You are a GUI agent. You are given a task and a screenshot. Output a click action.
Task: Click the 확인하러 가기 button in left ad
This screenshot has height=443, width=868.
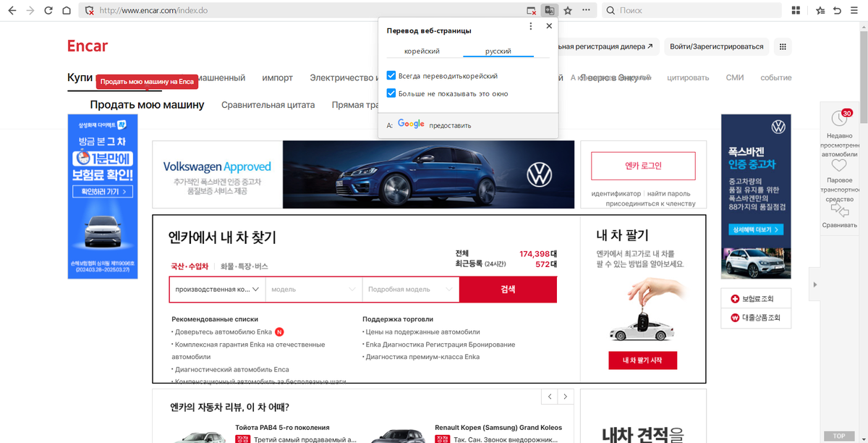click(x=103, y=192)
